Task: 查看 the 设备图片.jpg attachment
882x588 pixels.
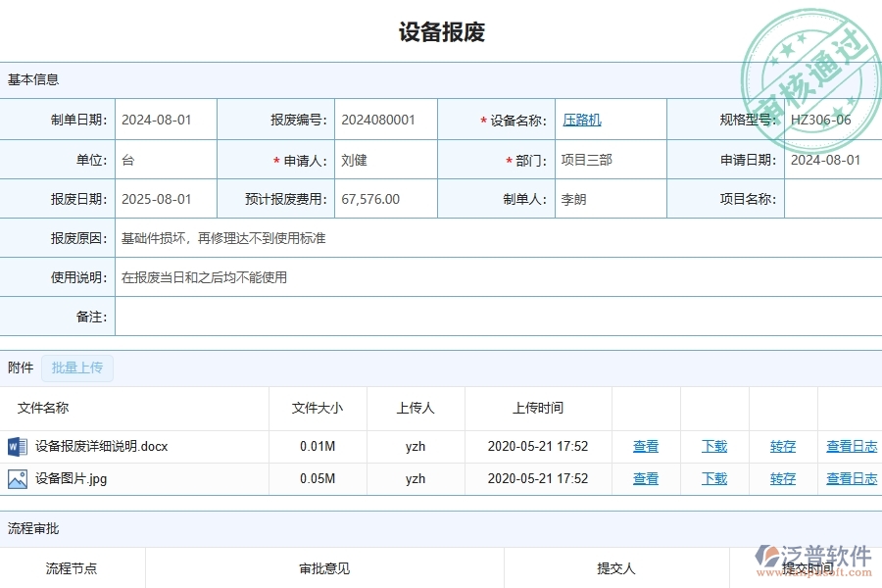Action: click(645, 479)
